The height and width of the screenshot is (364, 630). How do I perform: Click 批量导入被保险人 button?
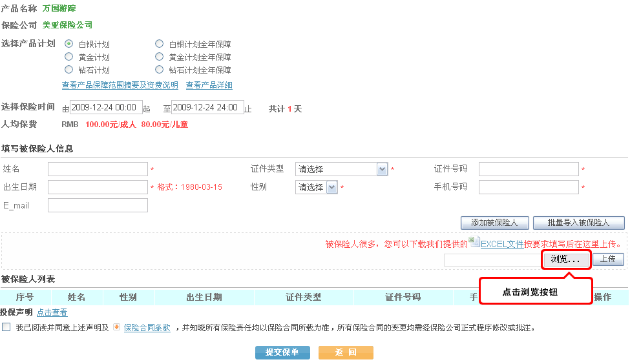[x=578, y=223]
